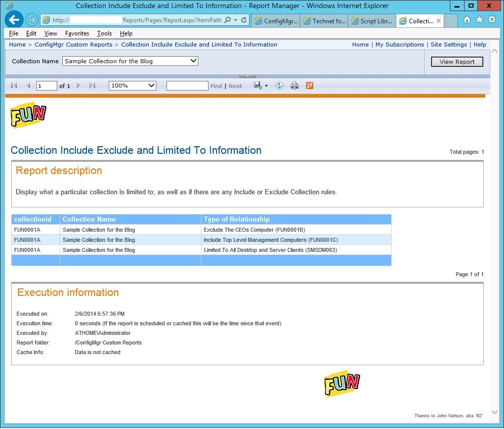Refresh the report with the green refresh icon
The width and height of the screenshot is (504, 429).
coord(279,85)
